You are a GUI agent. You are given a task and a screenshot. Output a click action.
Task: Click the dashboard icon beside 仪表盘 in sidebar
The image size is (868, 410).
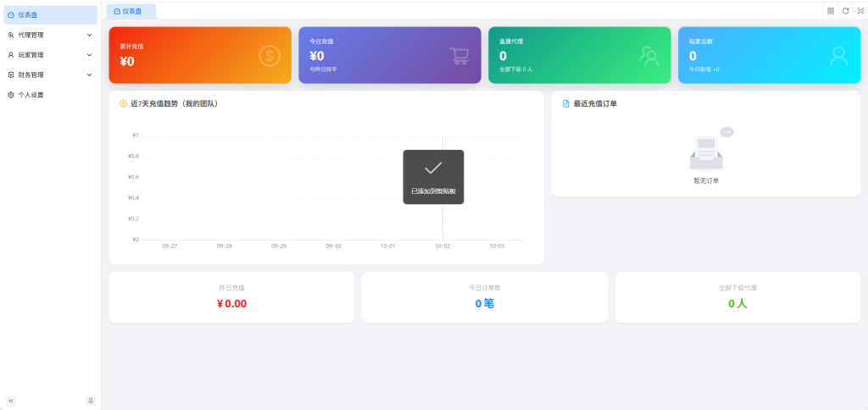pos(11,15)
